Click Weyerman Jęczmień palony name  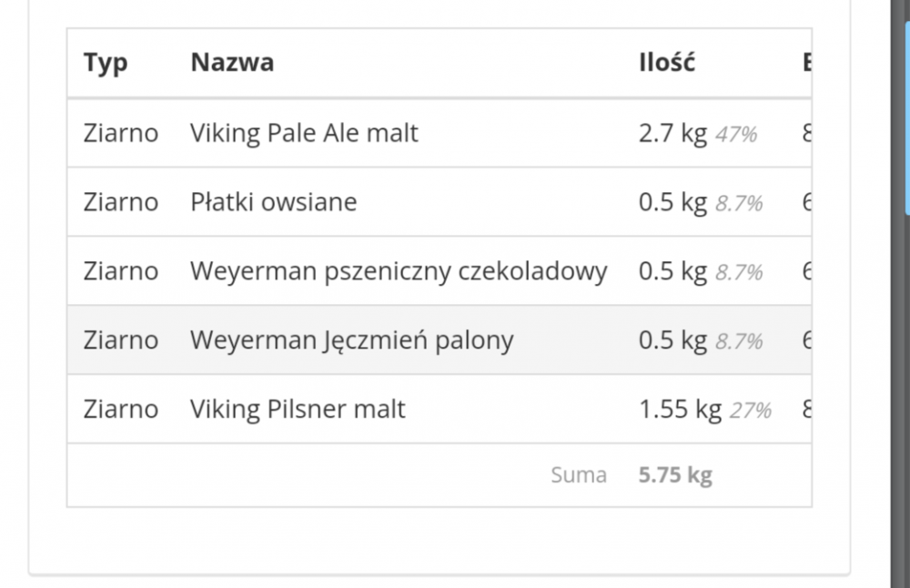(351, 340)
